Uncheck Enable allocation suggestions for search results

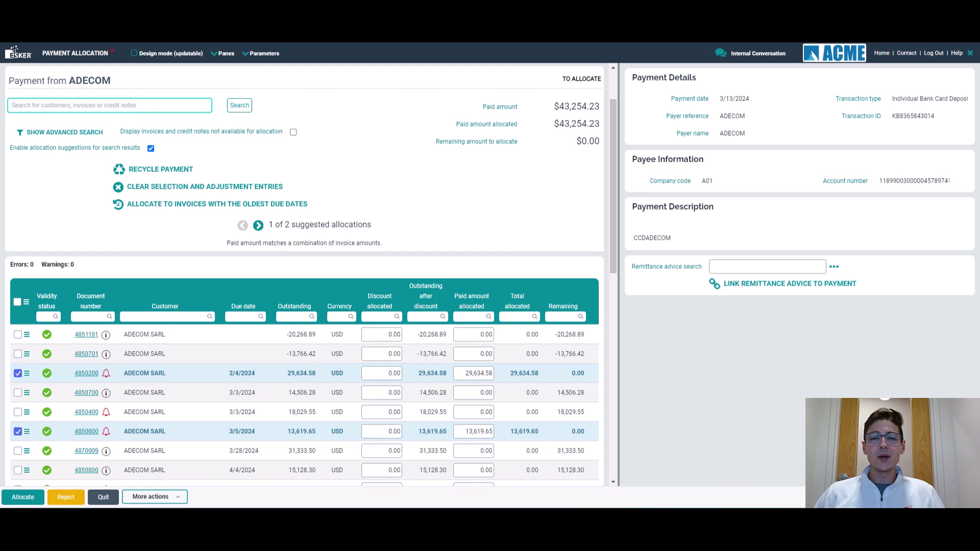pyautogui.click(x=151, y=148)
